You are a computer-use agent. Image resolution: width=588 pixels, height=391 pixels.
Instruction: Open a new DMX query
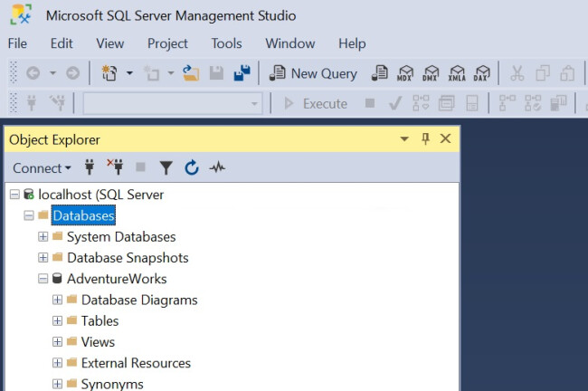[x=431, y=72]
